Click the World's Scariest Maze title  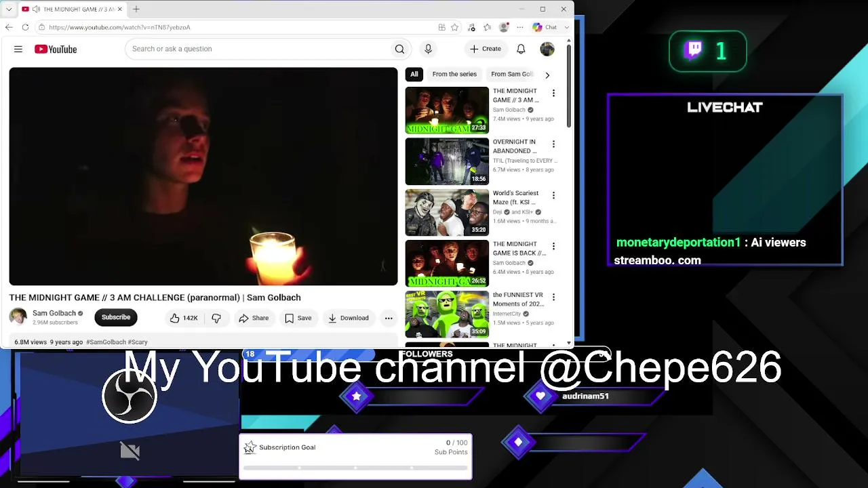click(516, 197)
